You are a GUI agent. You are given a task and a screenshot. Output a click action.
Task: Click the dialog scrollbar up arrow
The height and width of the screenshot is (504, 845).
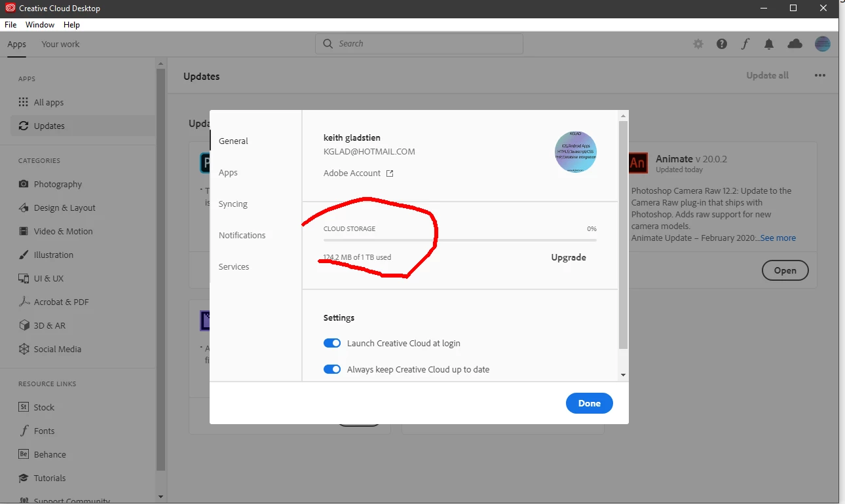623,116
